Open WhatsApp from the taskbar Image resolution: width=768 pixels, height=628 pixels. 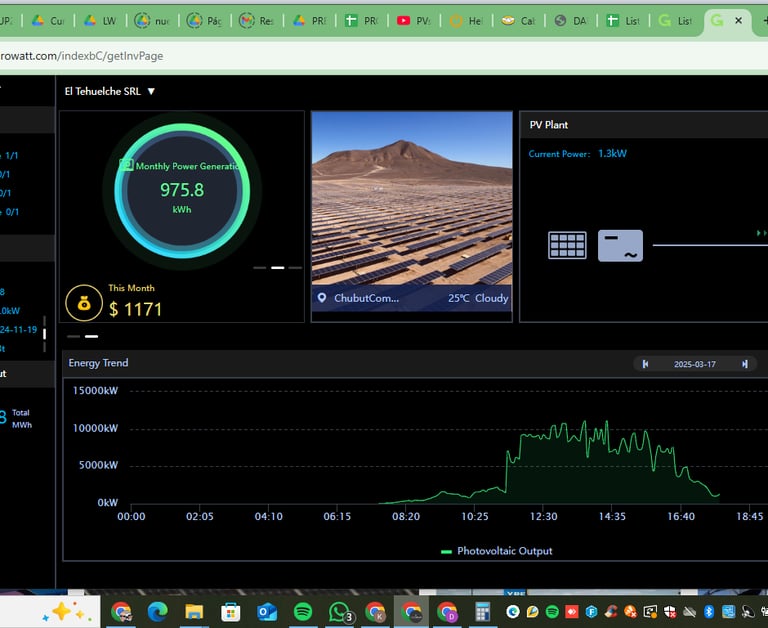(340, 611)
